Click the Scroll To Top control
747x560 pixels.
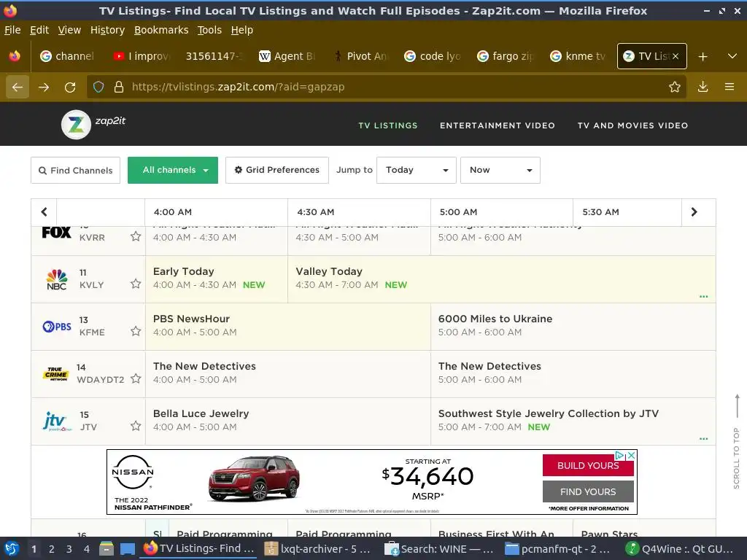point(737,441)
